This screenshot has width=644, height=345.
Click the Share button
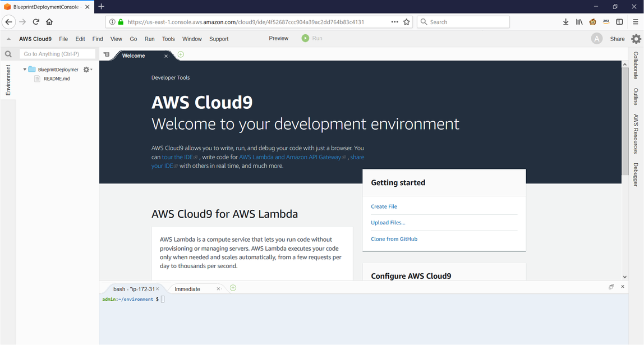coord(617,39)
